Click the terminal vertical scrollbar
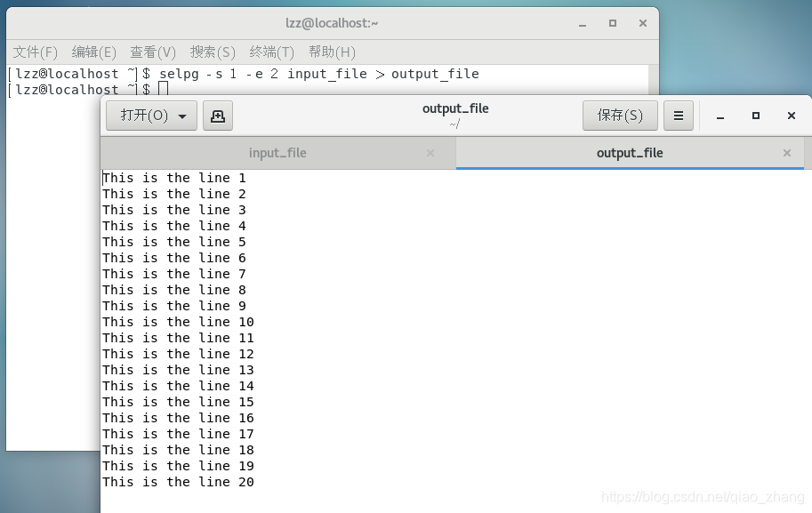The image size is (812, 513). tap(654, 80)
